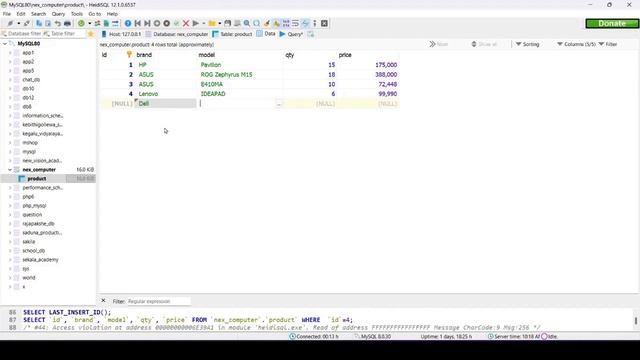The width and height of the screenshot is (640, 360).
Task: Click the ellipsis button in model cell editor
Action: tap(278, 104)
